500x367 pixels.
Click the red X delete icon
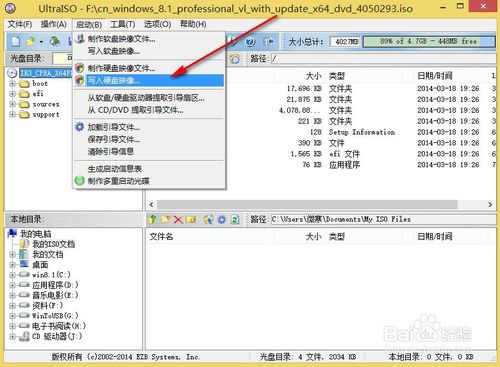coord(178,219)
